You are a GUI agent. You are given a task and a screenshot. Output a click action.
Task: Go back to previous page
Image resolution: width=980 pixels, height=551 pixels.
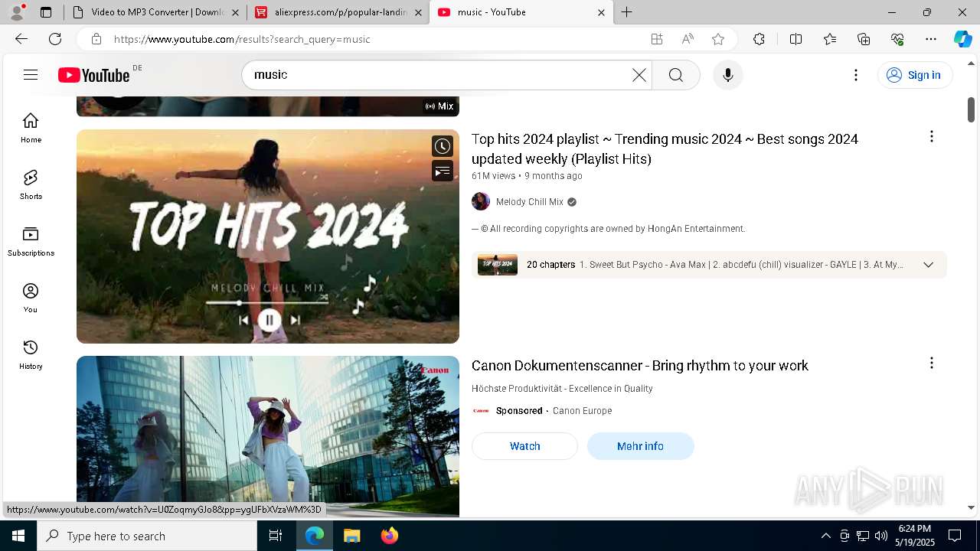tap(21, 39)
